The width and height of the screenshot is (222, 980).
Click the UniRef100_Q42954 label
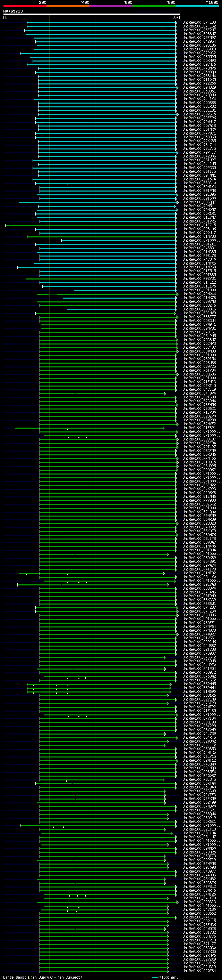click(x=199, y=41)
